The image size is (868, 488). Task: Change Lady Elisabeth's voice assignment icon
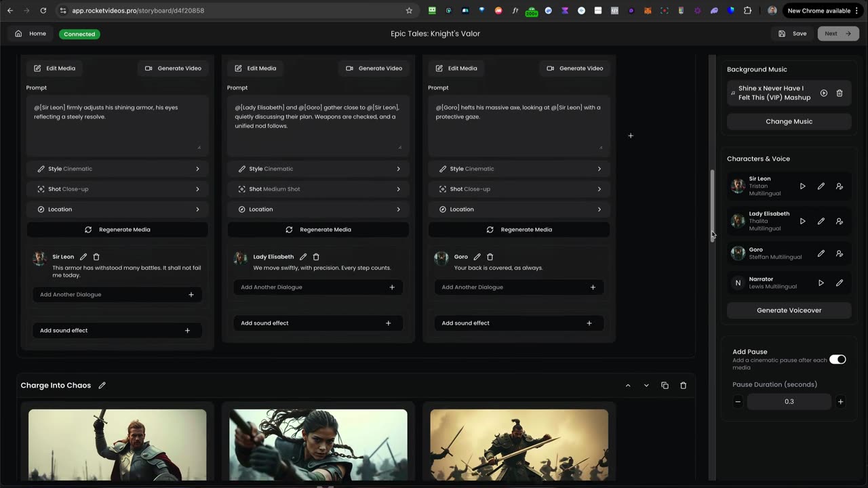click(840, 221)
